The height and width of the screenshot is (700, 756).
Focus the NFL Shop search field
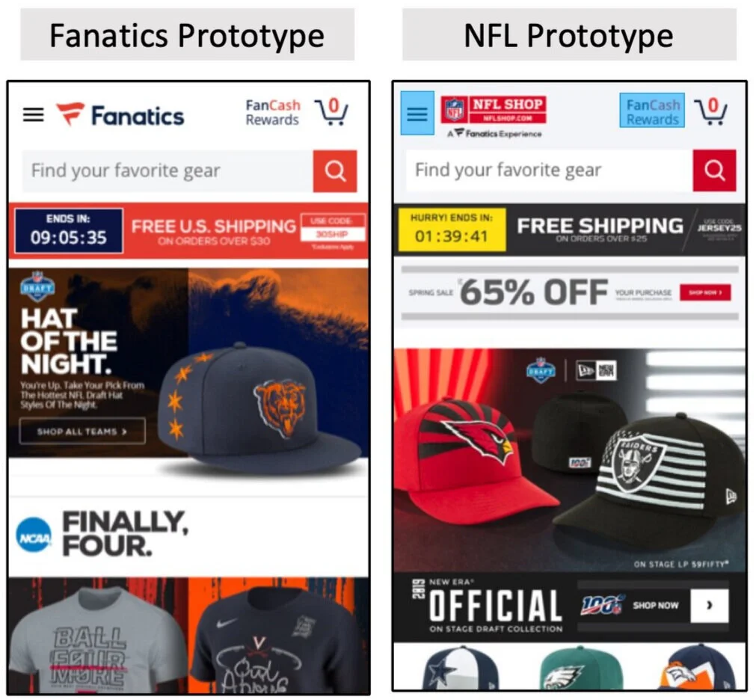[549, 171]
